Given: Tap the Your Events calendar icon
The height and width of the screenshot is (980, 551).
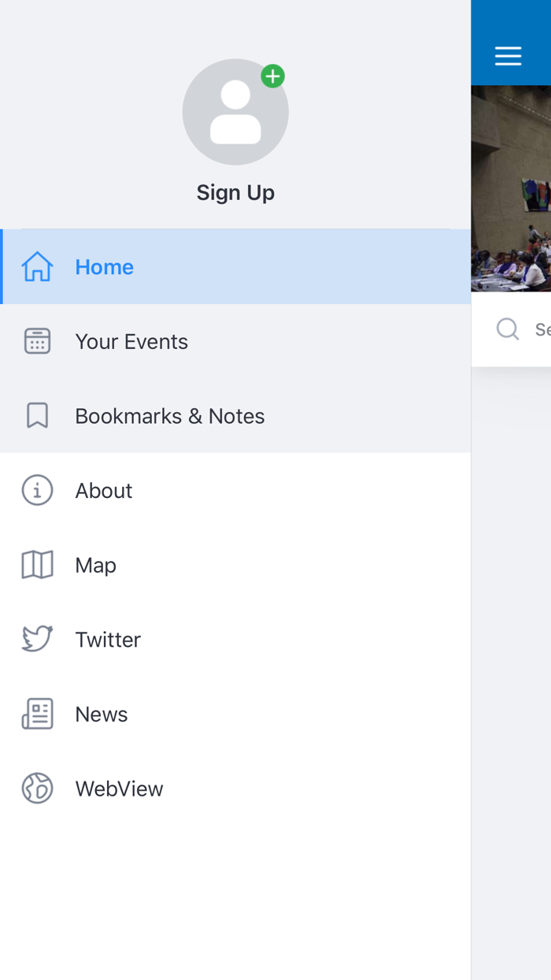Looking at the screenshot, I should (37, 341).
